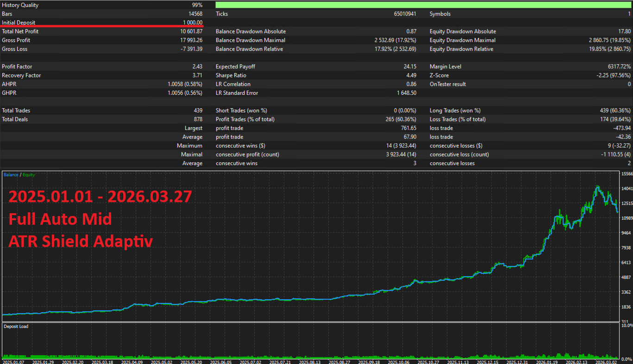
Task: Select the Total Trades count 439
Action: coord(198,111)
